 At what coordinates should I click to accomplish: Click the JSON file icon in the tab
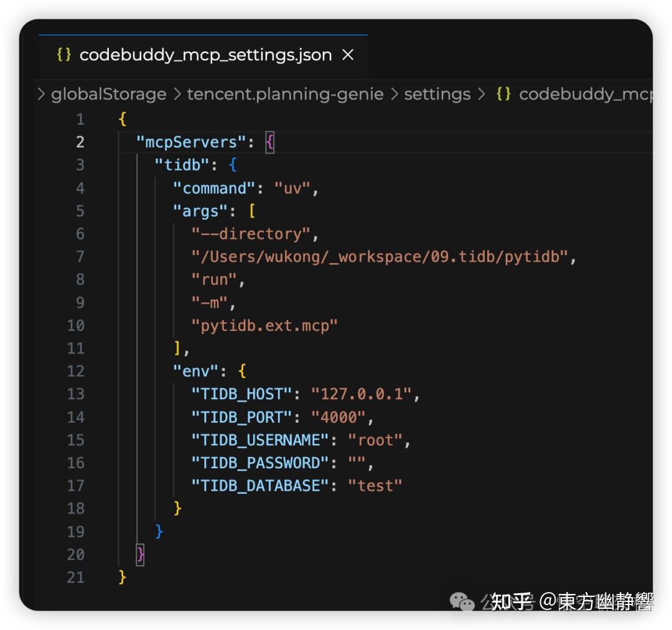(64, 54)
